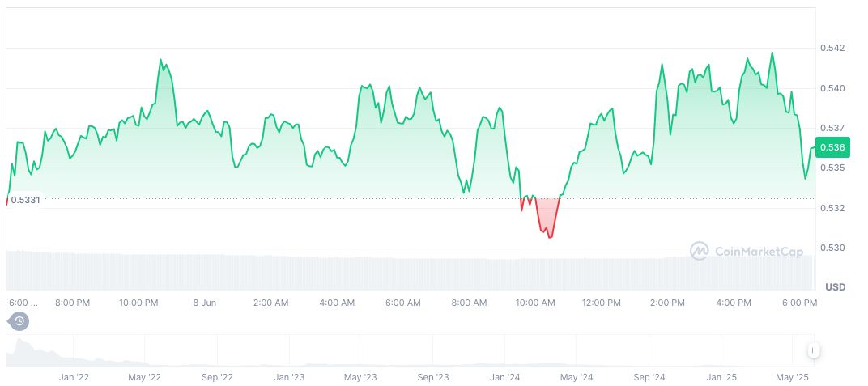
Task: Click the 0.5331 opening price label
Action: click(24, 199)
